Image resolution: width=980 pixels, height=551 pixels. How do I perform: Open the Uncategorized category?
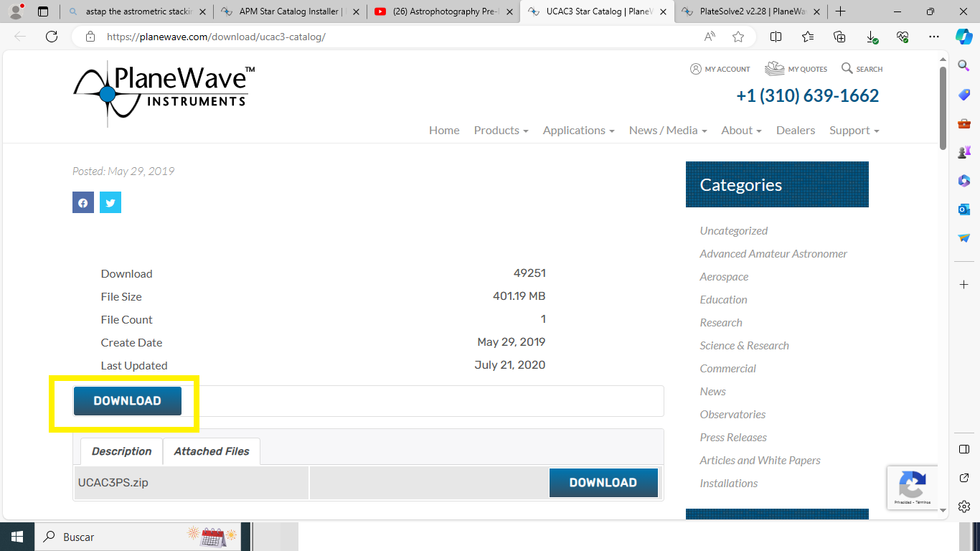tap(734, 231)
